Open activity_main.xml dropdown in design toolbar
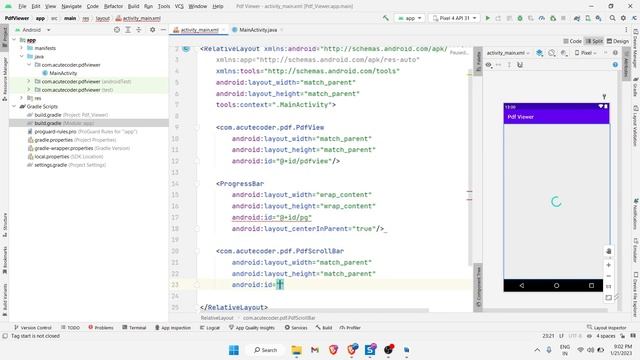 [x=508, y=53]
